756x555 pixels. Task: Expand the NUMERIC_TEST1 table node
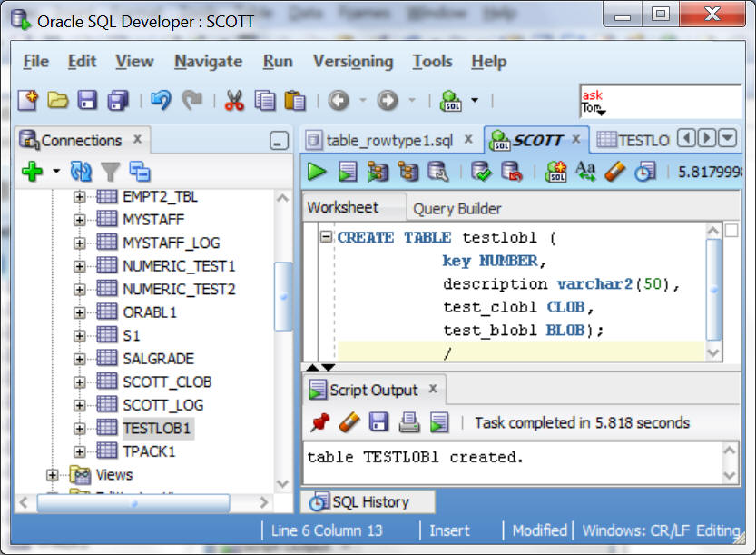[x=80, y=266]
